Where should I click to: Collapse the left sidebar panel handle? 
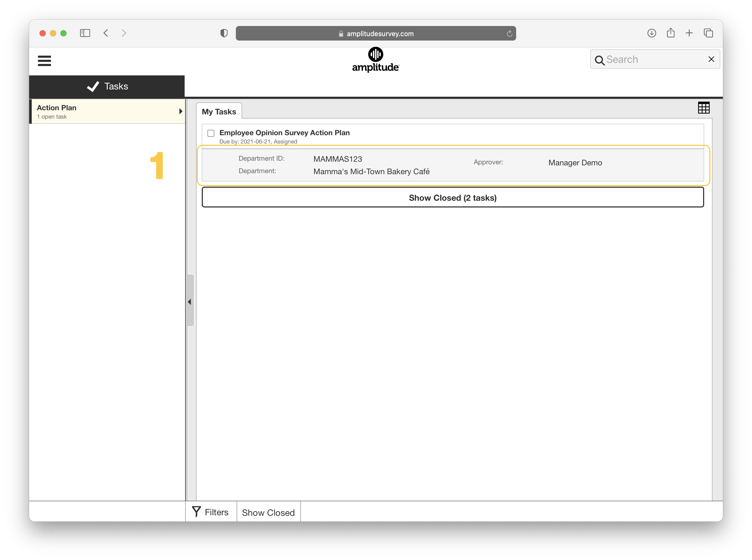point(190,302)
